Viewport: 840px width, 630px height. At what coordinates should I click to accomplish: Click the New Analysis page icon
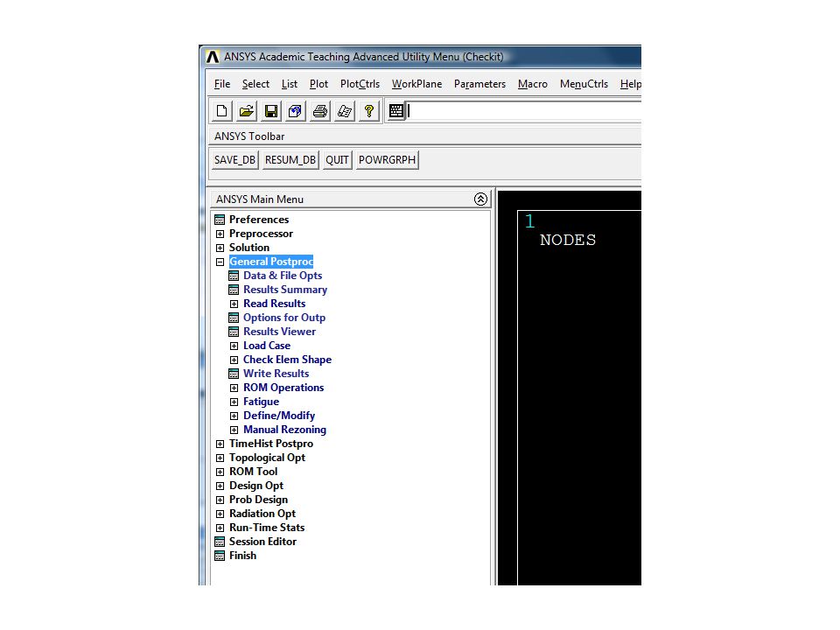[221, 111]
